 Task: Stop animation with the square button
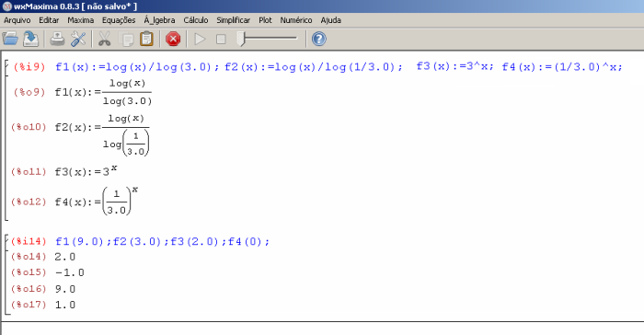pos(221,39)
